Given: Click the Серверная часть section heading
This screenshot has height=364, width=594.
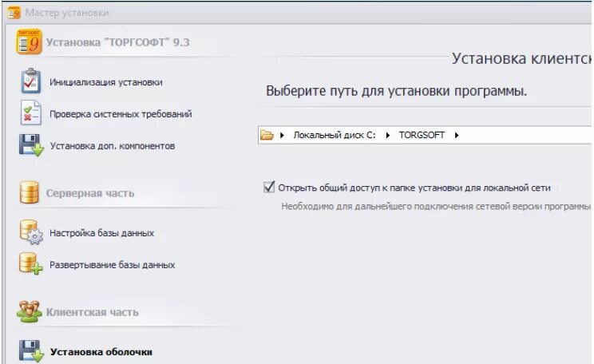Looking at the screenshot, I should pos(90,193).
